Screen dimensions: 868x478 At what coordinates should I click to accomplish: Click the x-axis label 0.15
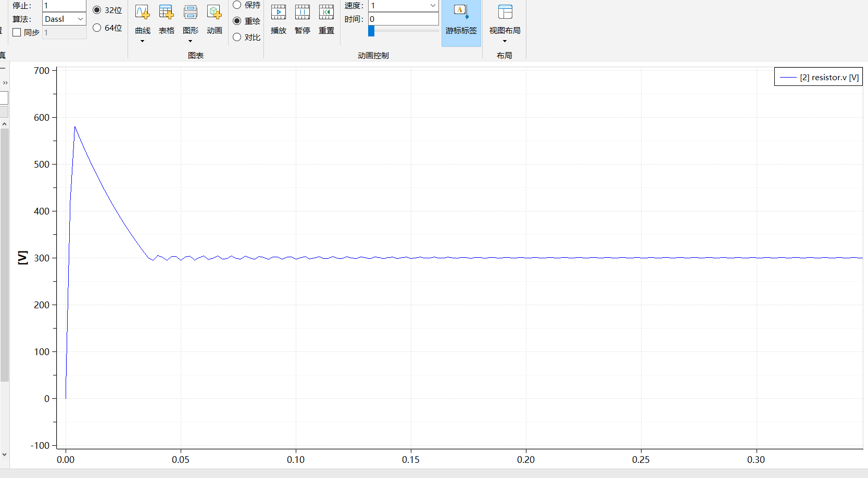pyautogui.click(x=411, y=459)
